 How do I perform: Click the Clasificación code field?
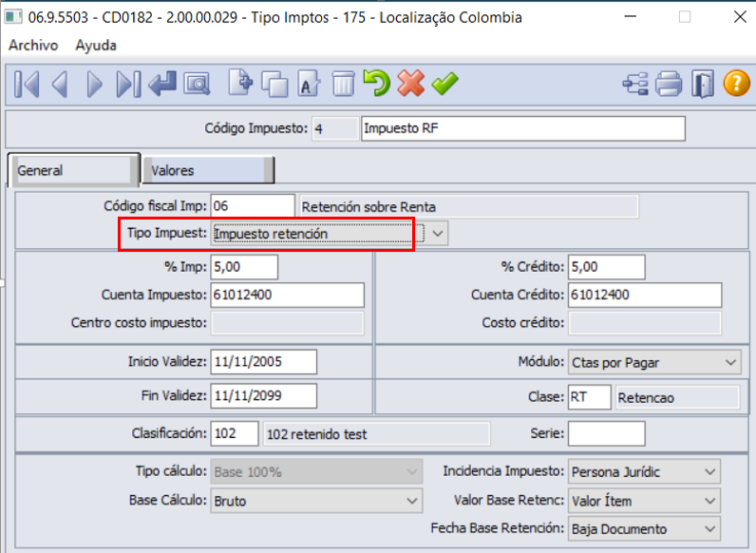click(x=235, y=433)
